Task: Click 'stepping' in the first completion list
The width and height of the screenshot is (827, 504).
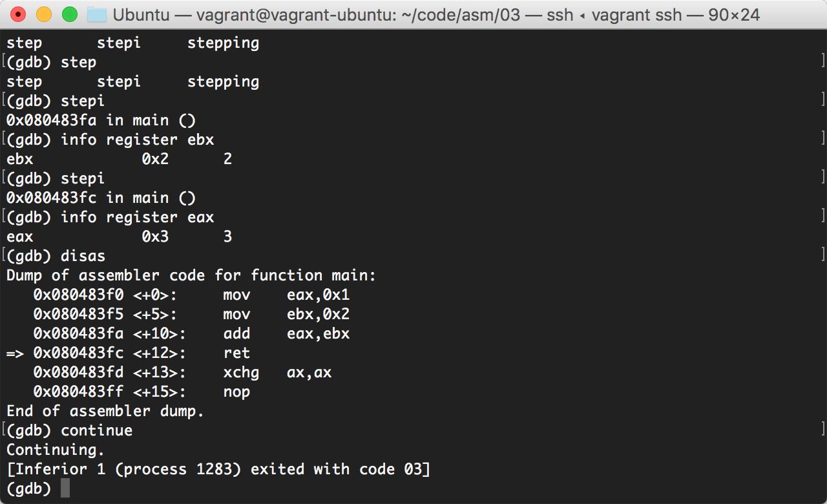Action: pos(223,43)
